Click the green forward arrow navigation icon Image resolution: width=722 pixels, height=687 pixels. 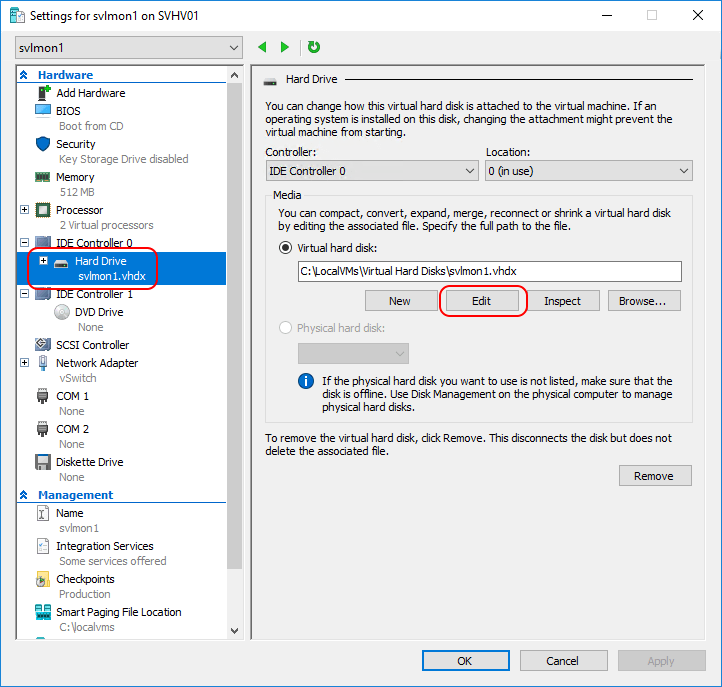point(285,47)
